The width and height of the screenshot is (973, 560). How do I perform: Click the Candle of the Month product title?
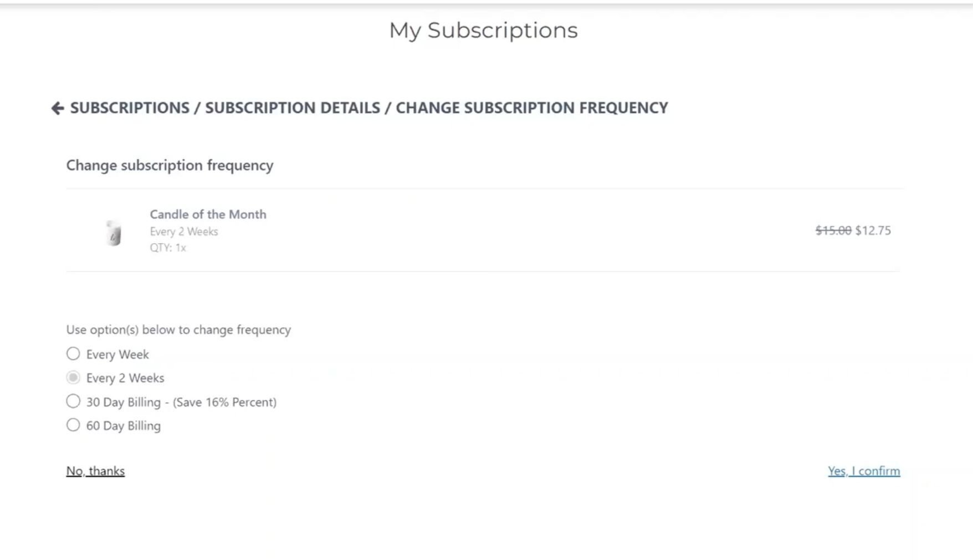pyautogui.click(x=208, y=214)
